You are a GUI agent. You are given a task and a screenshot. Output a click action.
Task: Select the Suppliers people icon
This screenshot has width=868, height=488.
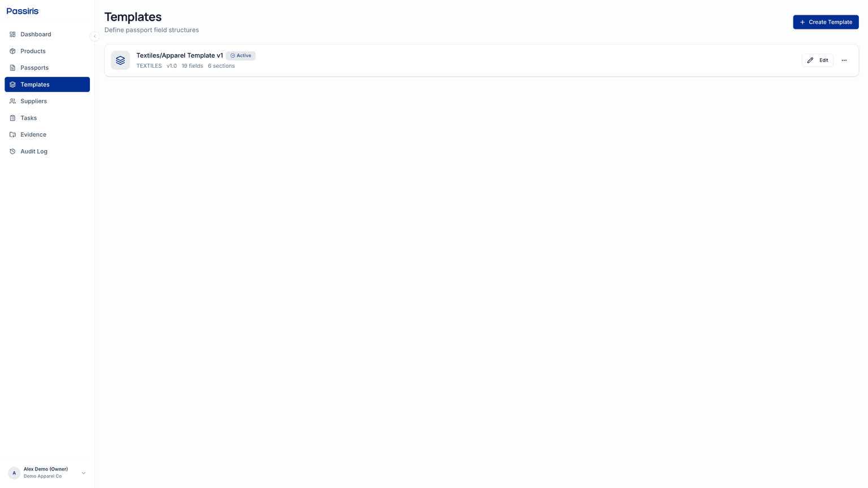tap(12, 101)
